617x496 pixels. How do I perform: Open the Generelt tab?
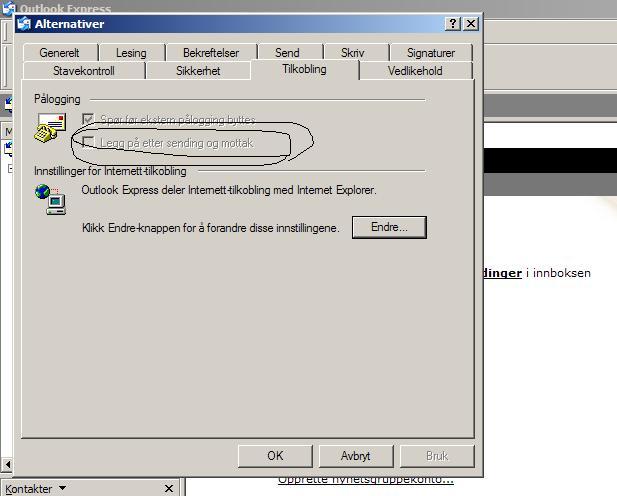[x=60, y=53]
